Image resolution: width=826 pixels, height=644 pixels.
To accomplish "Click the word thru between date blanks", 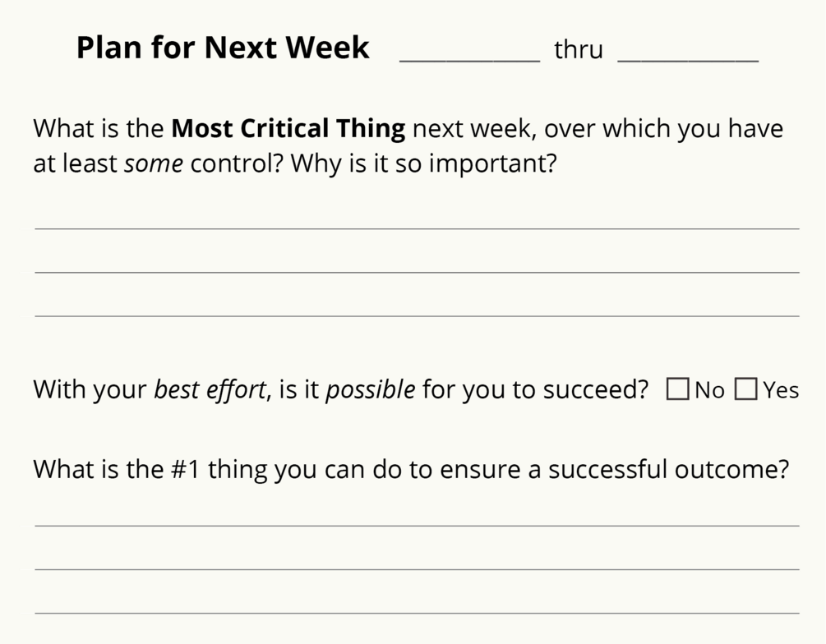I will tap(578, 50).
